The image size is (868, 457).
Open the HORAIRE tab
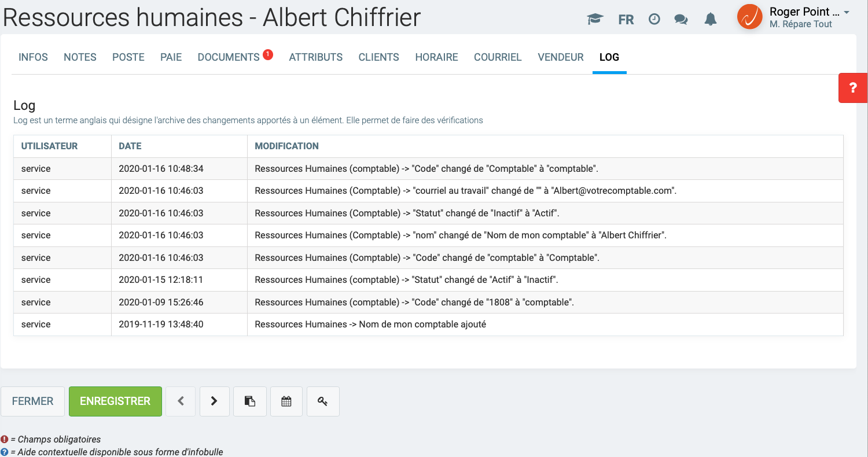point(436,57)
